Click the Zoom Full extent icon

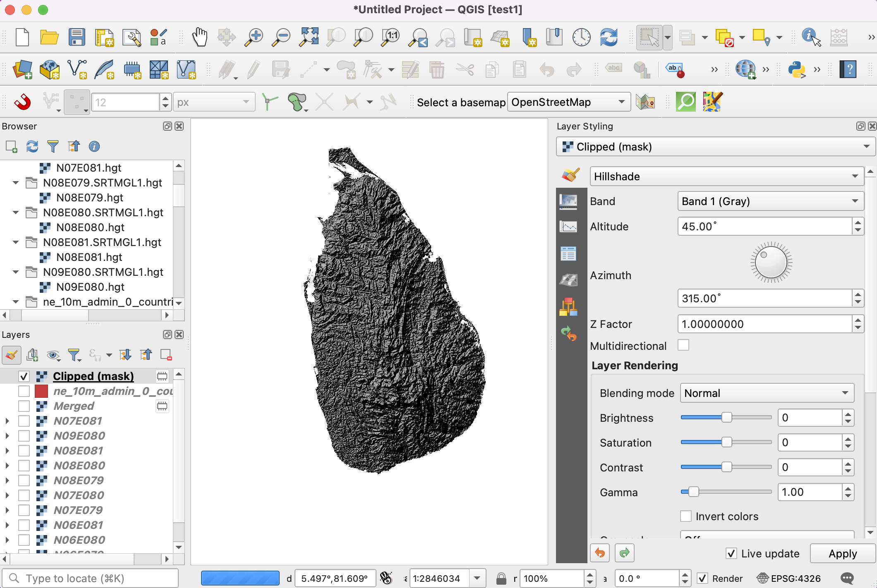tap(309, 37)
